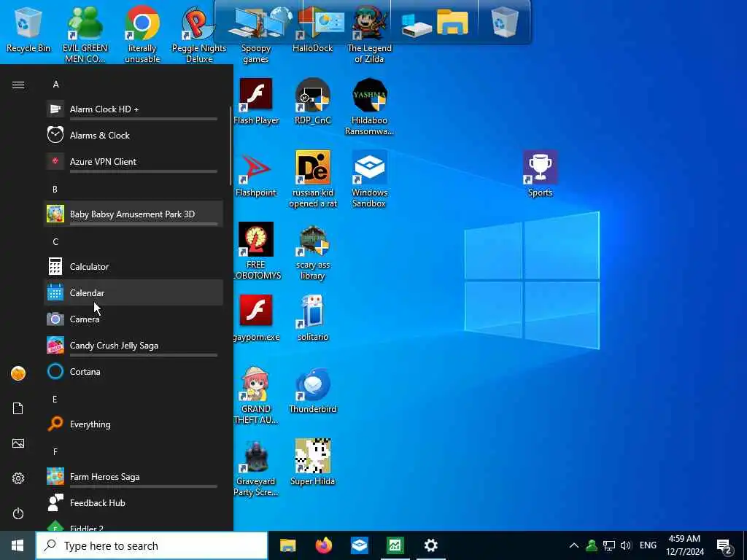Launch Calculator from Start menu
This screenshot has width=747, height=560.
133,267
